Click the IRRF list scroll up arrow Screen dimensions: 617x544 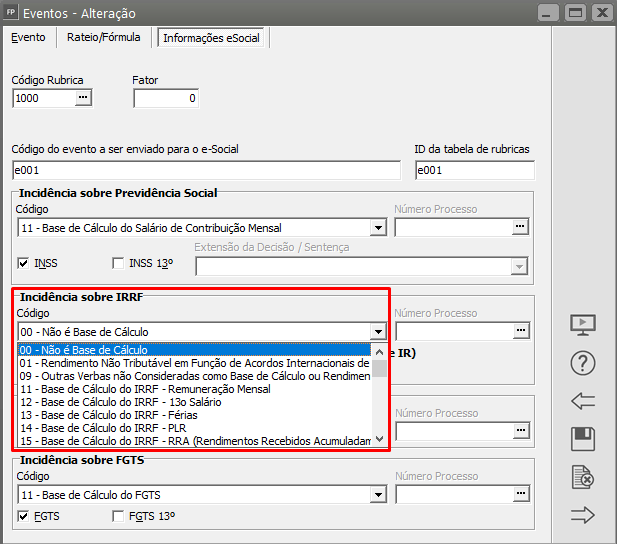379,352
